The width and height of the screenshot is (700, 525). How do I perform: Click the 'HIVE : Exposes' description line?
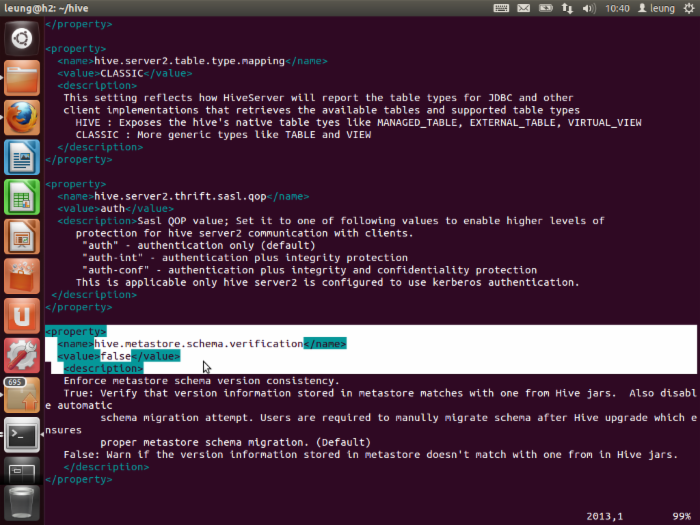358,122
